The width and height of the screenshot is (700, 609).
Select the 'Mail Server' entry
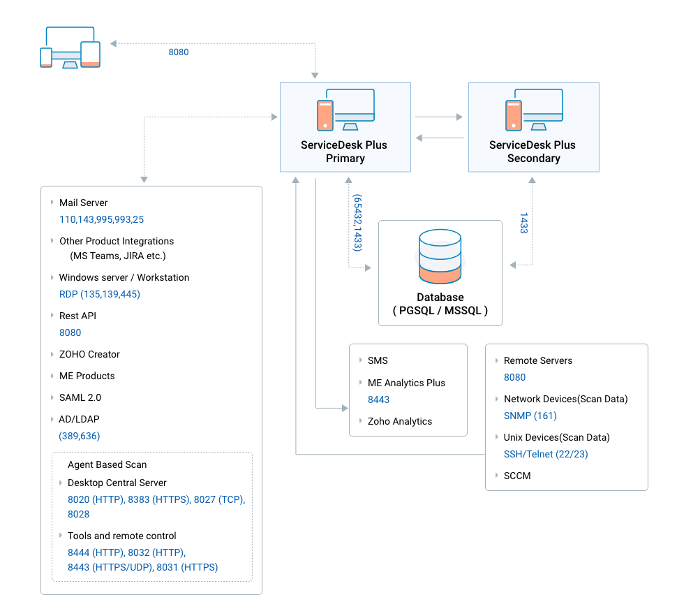click(84, 203)
